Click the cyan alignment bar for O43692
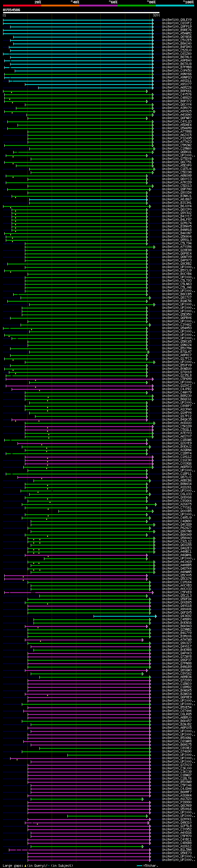The width and height of the screenshot is (197, 868). 125,616
